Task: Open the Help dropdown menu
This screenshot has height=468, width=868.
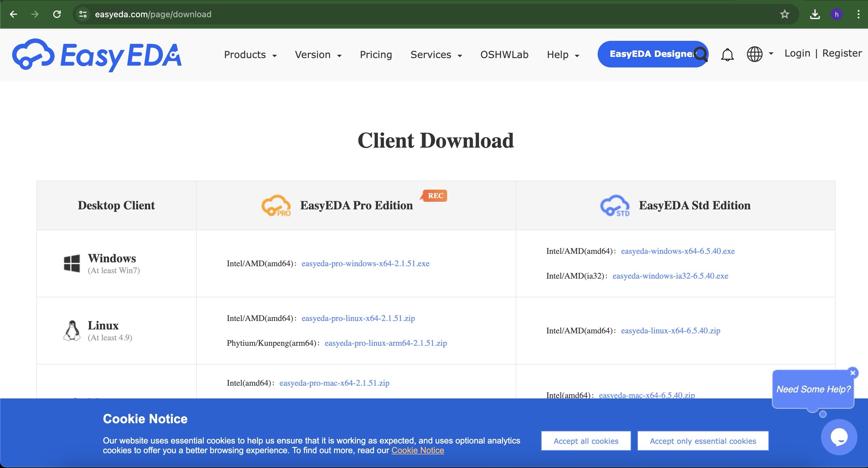Action: point(563,54)
